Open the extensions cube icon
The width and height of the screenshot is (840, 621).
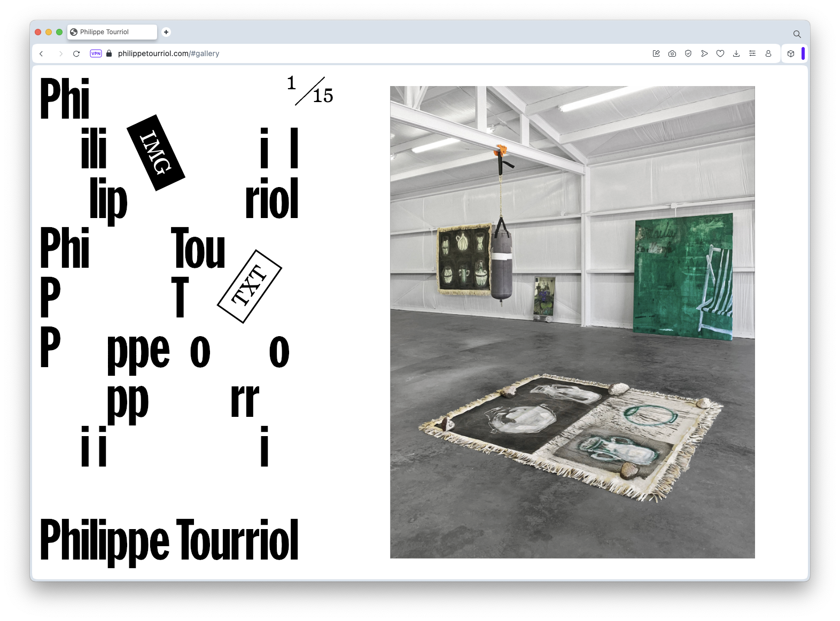pos(791,53)
